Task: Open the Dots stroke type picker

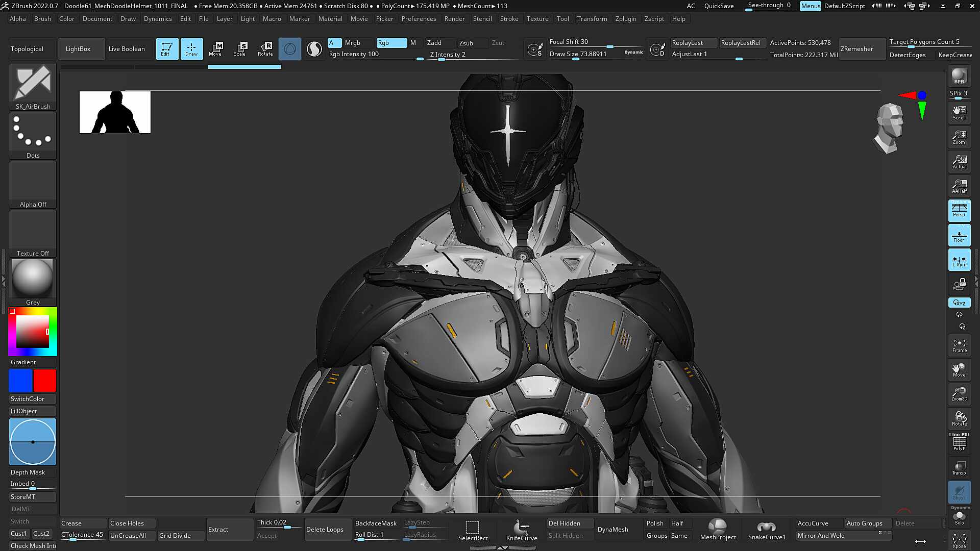Action: click(x=33, y=136)
